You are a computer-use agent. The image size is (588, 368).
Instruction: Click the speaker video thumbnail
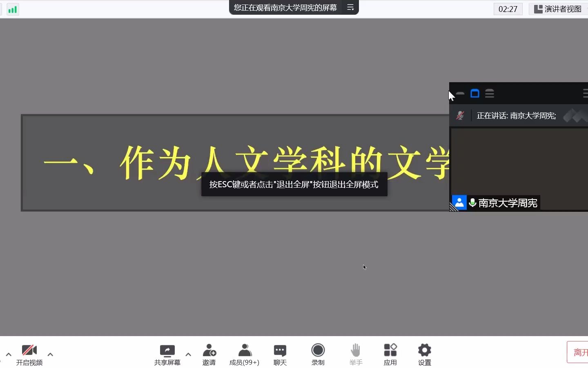pyautogui.click(x=519, y=169)
